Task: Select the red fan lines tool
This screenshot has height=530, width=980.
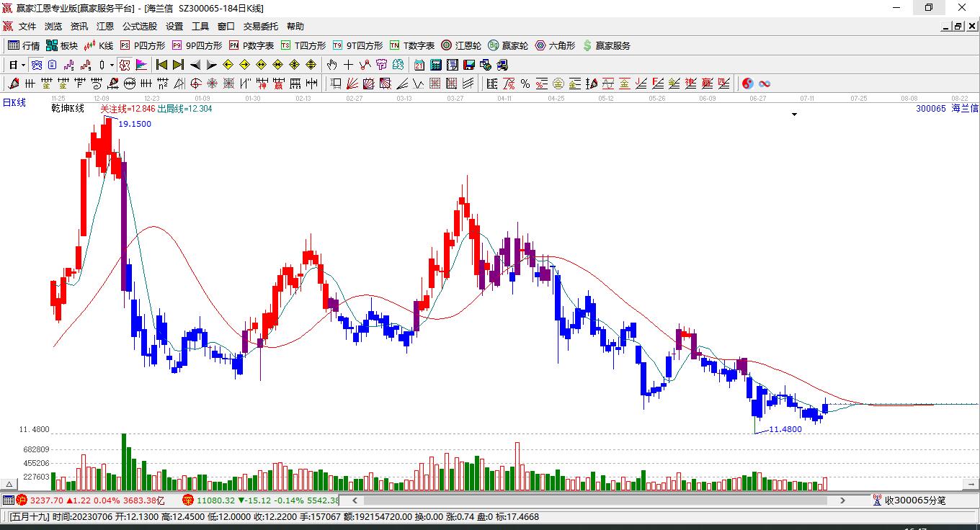Action: click(x=352, y=84)
